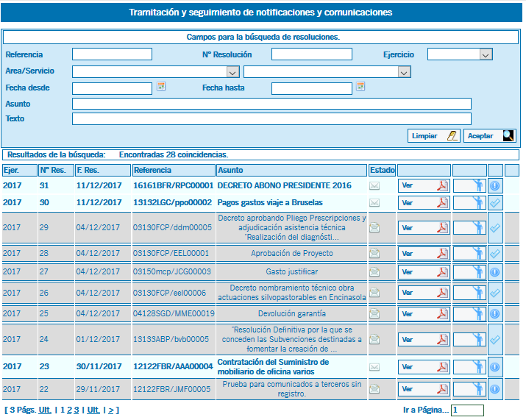This screenshot has width=526, height=420.
Task: Click the blue alert icon for resolution 27
Action: 495,272
